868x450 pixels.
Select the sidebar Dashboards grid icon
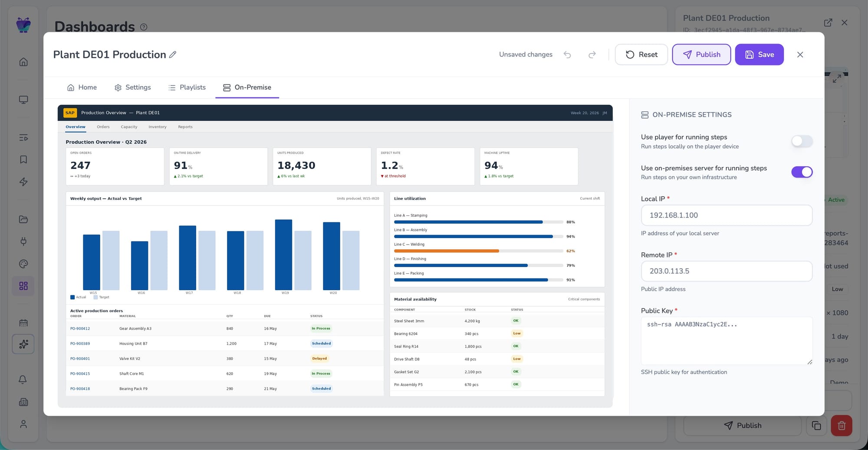tap(23, 286)
